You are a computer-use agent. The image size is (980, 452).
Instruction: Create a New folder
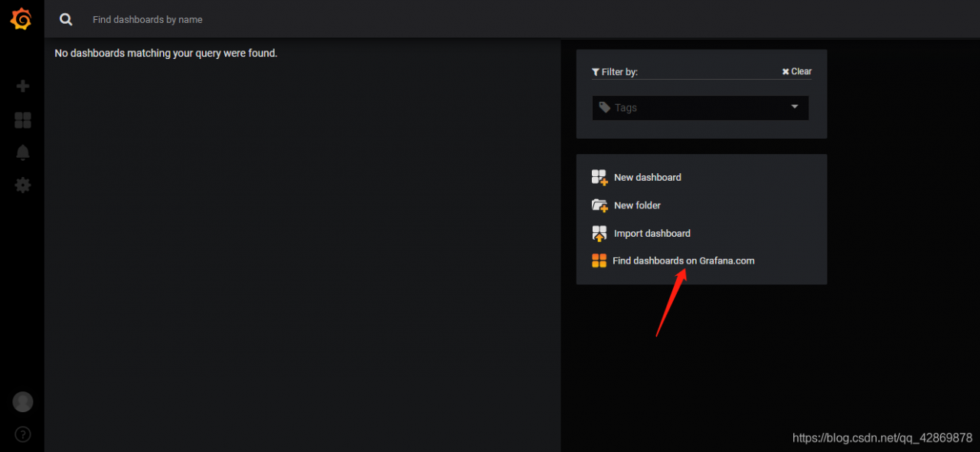click(637, 205)
